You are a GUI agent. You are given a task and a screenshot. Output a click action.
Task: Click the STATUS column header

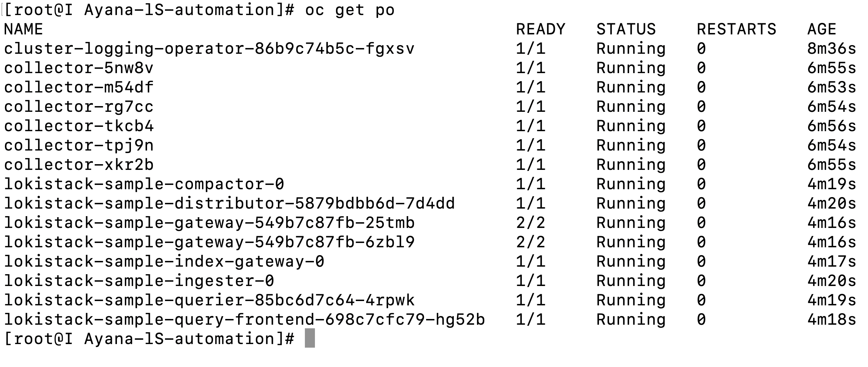coord(626,29)
